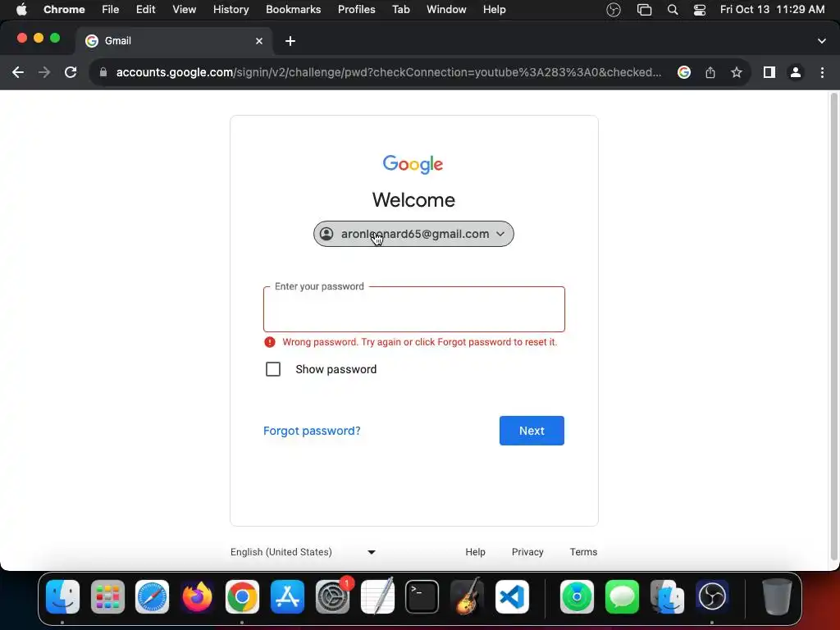Click the OBS status icon in menu bar

(614, 10)
